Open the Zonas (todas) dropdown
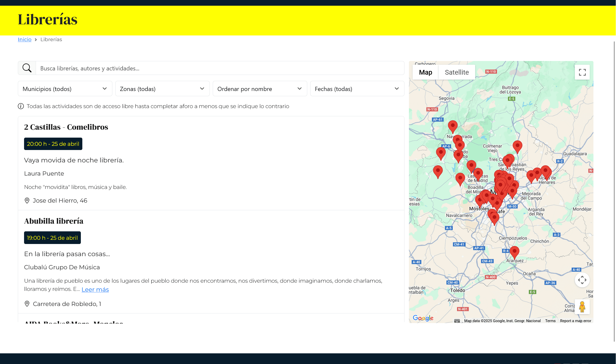This screenshot has width=616, height=364. [x=162, y=89]
